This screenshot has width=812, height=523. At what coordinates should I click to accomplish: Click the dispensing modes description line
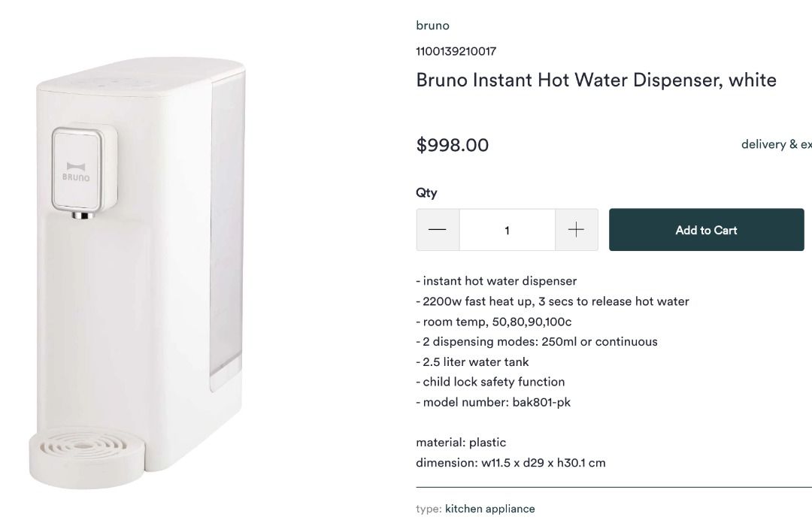[536, 341]
